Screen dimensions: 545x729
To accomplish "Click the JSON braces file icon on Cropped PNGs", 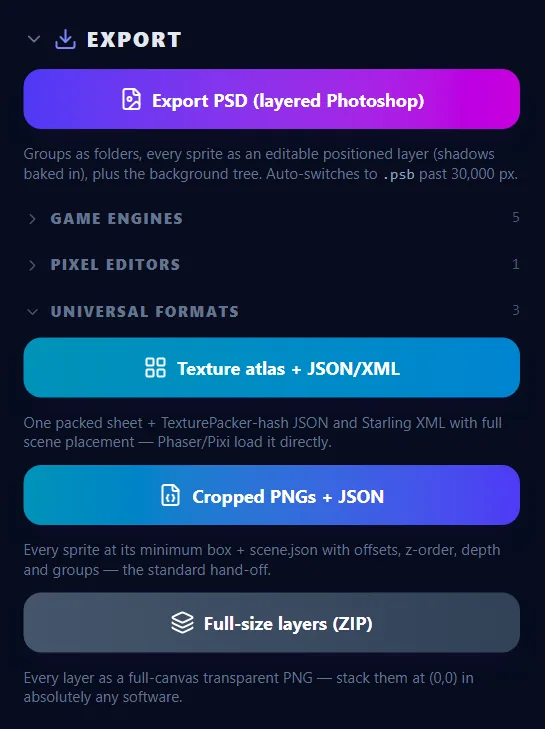I will coord(170,495).
